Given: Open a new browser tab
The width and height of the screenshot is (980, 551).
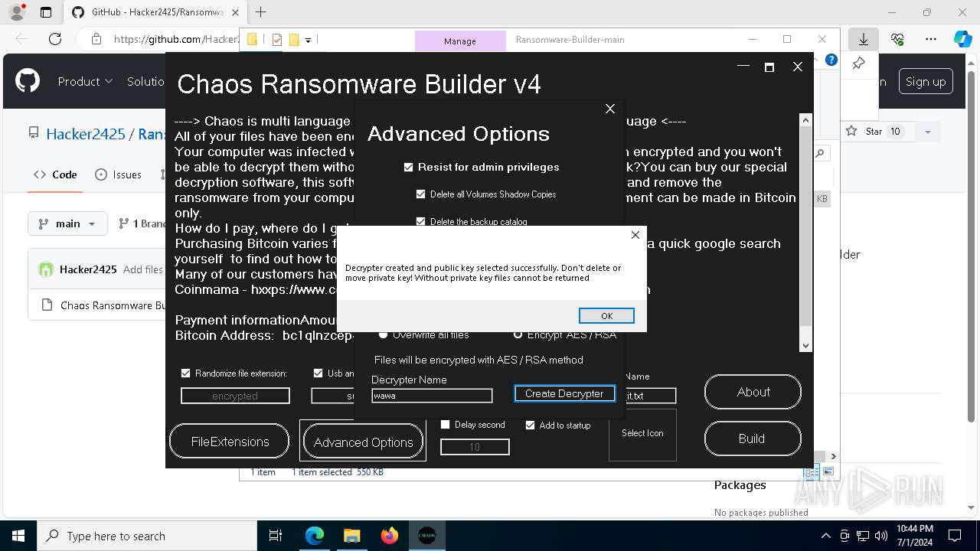Looking at the screenshot, I should (260, 12).
